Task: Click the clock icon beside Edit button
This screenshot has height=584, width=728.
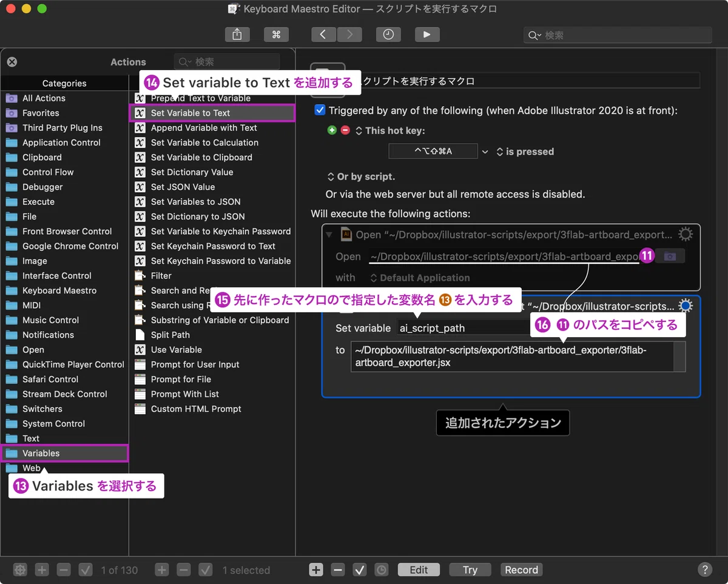Action: [381, 570]
